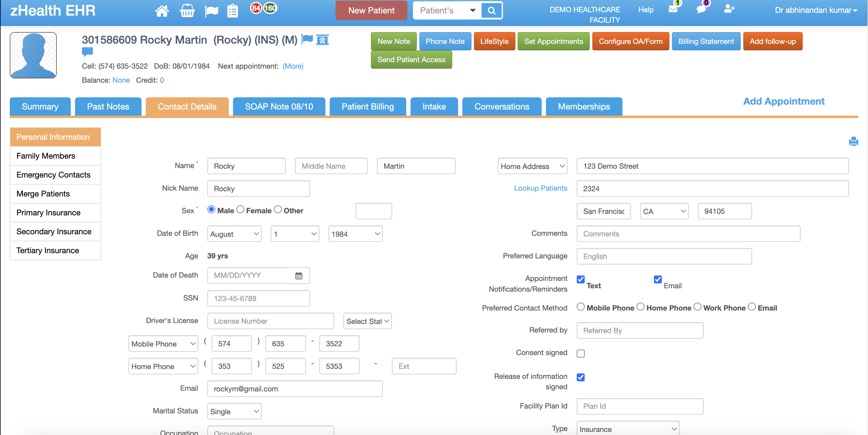Toggle Email appointment notification checkbox
The width and height of the screenshot is (868, 435).
point(658,279)
